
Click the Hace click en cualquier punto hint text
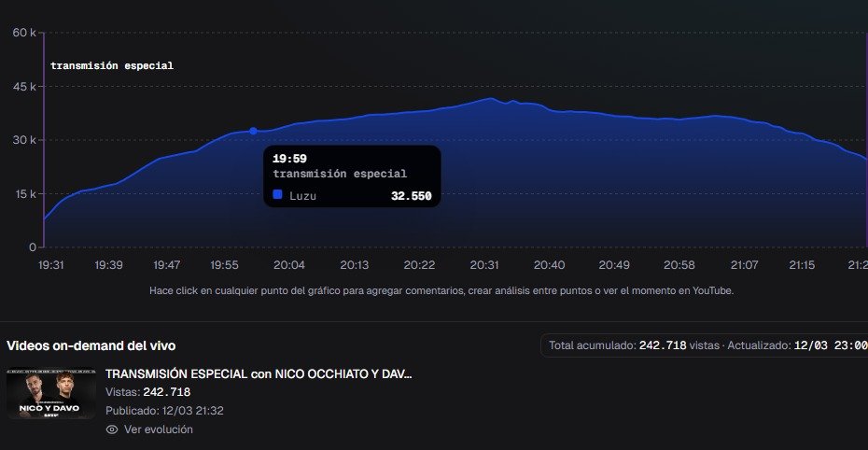(x=441, y=290)
